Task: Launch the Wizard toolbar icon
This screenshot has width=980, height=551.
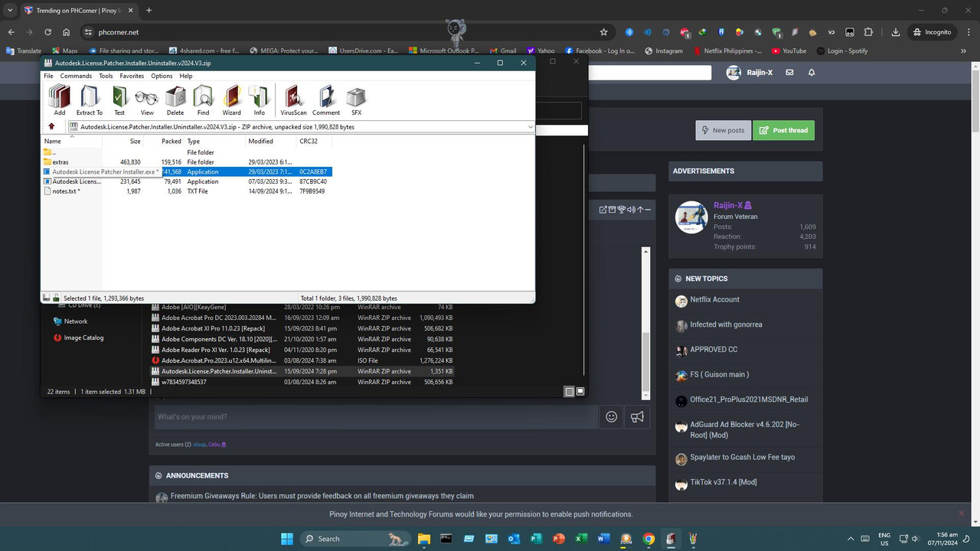Action: [232, 100]
